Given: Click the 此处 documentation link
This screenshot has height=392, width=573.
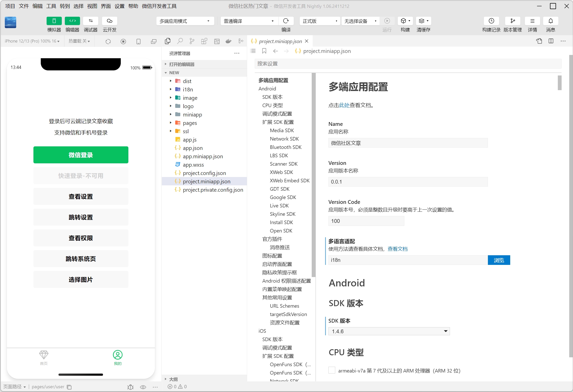Looking at the screenshot, I should point(344,105).
